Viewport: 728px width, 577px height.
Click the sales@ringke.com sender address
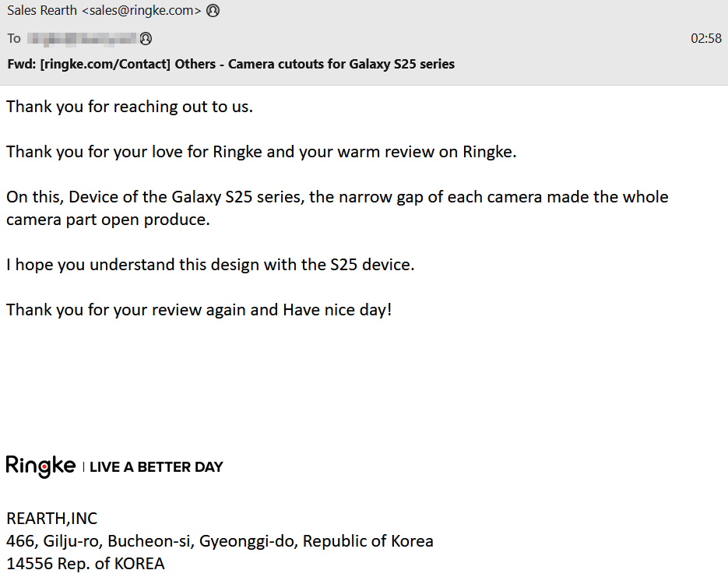pyautogui.click(x=142, y=11)
